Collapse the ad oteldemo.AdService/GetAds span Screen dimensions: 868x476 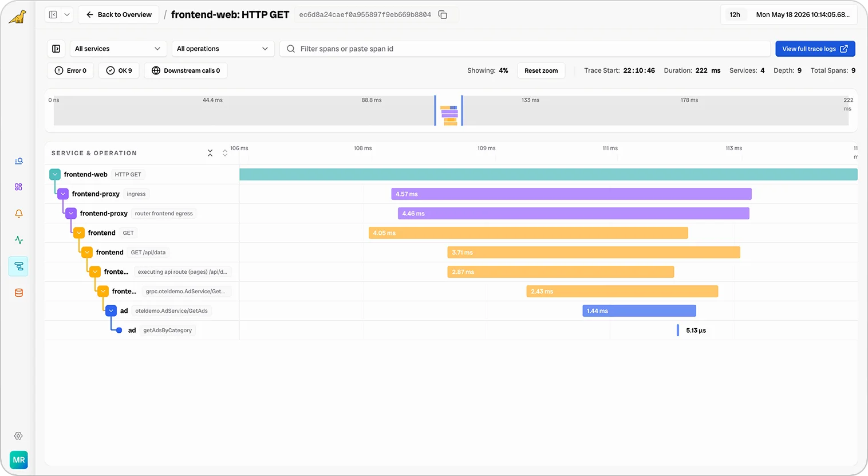click(x=111, y=310)
